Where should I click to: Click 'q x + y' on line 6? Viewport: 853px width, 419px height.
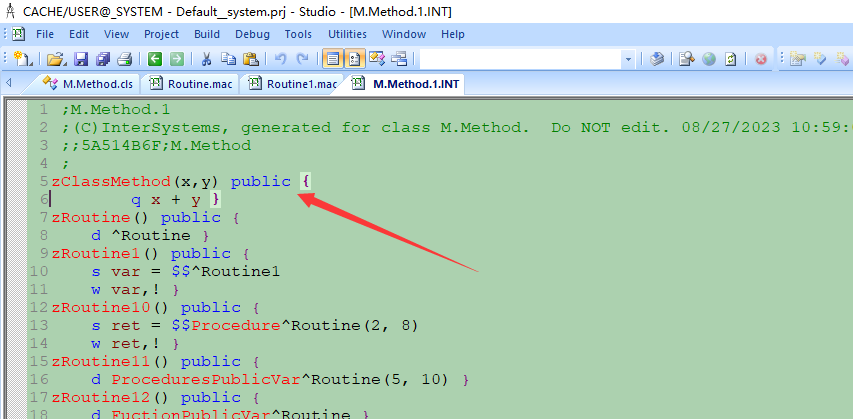[166, 200]
